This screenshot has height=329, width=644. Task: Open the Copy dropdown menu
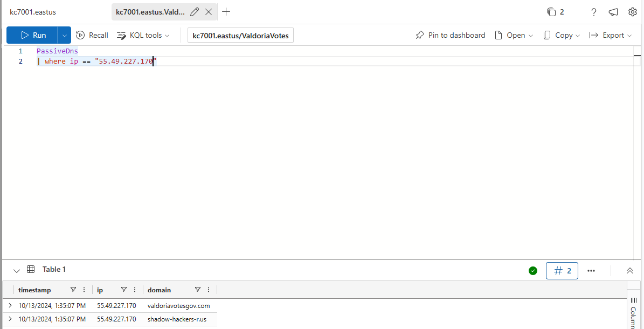[561, 35]
